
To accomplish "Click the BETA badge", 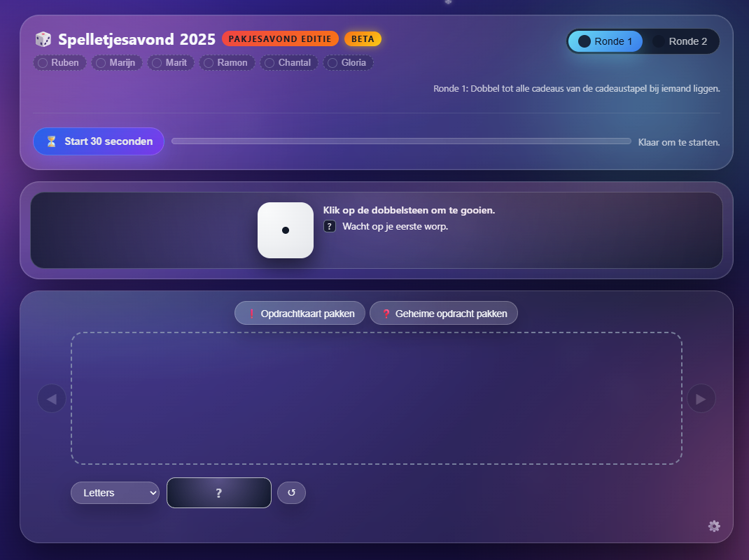I will (363, 38).
